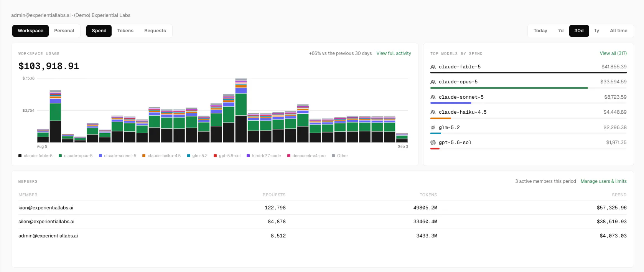The width and height of the screenshot is (644, 272).
Task: Click the tallest bar in the usage chart
Action: coord(241,111)
